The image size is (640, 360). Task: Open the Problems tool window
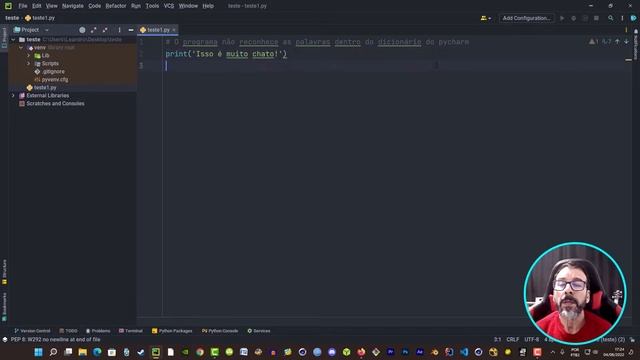(x=98, y=331)
